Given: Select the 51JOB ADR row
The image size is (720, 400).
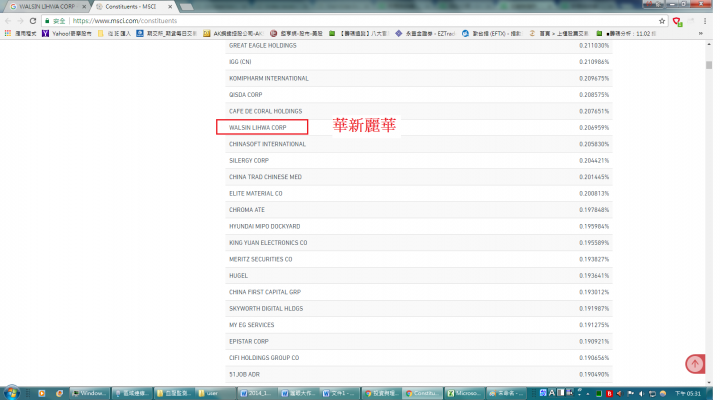Looking at the screenshot, I should (x=419, y=374).
